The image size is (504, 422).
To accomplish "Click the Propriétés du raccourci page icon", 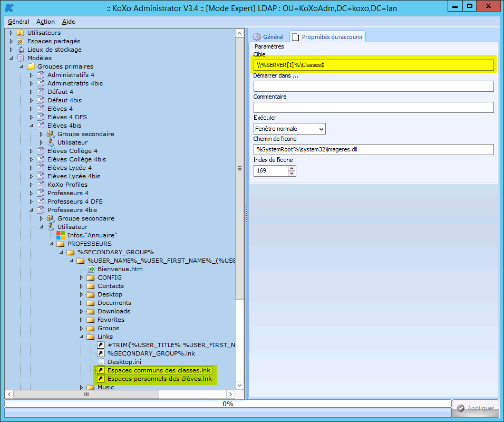I will pos(295,37).
